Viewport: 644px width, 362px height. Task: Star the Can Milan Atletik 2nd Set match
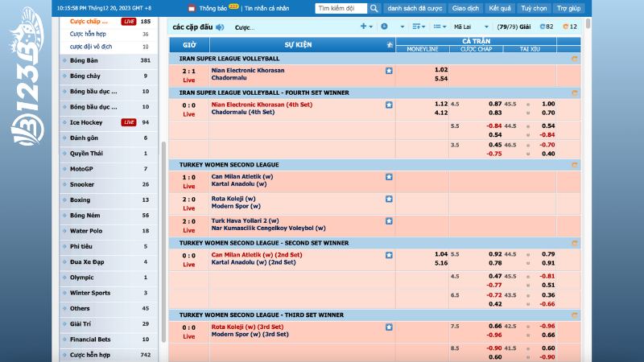(x=389, y=255)
